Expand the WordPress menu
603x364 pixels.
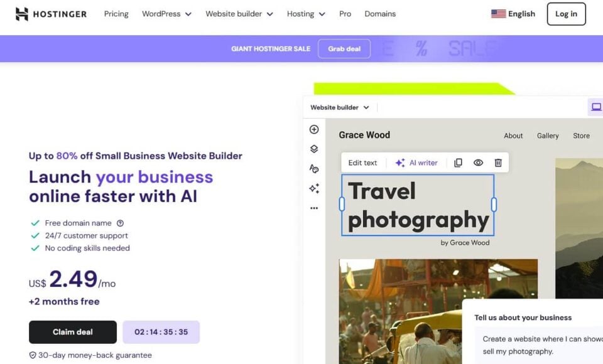point(166,14)
